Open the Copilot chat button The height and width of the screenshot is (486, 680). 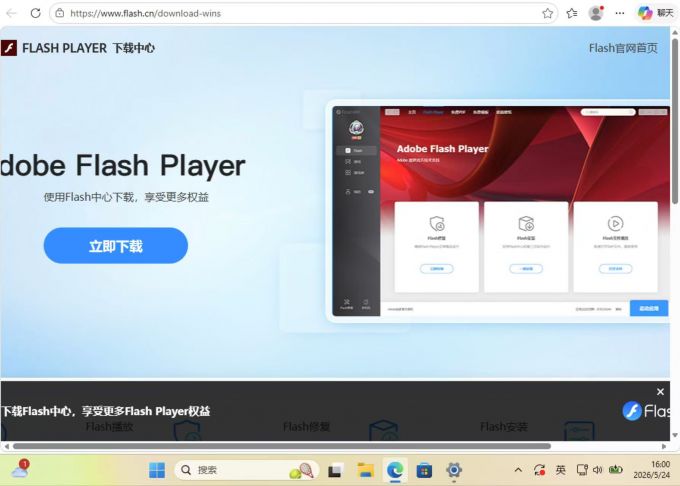(x=655, y=13)
